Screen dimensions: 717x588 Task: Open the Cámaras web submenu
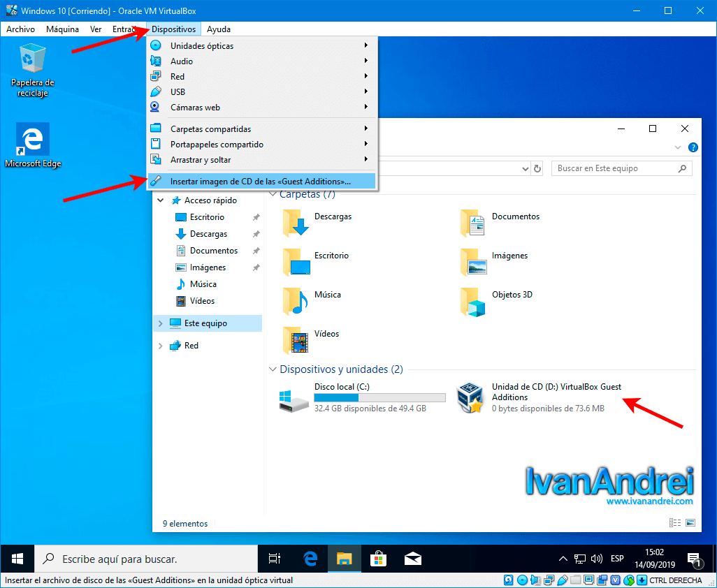click(x=261, y=108)
